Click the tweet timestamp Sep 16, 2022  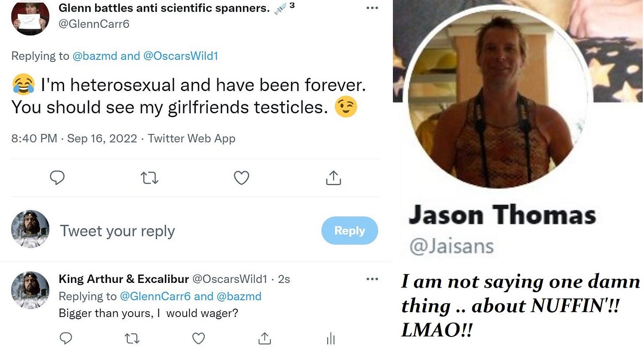point(102,138)
